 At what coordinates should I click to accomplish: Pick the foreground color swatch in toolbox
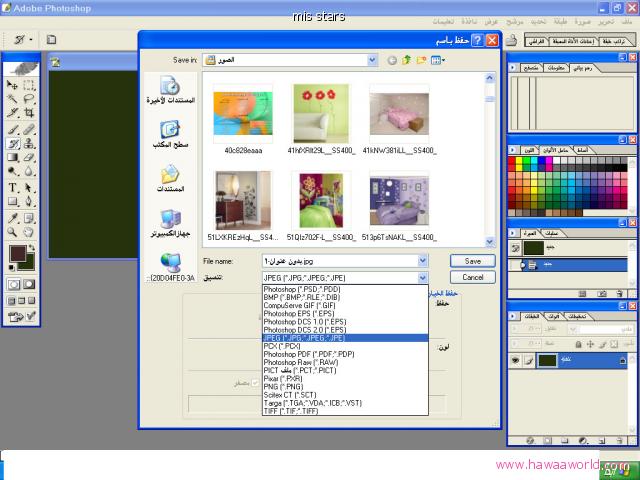coord(16,254)
